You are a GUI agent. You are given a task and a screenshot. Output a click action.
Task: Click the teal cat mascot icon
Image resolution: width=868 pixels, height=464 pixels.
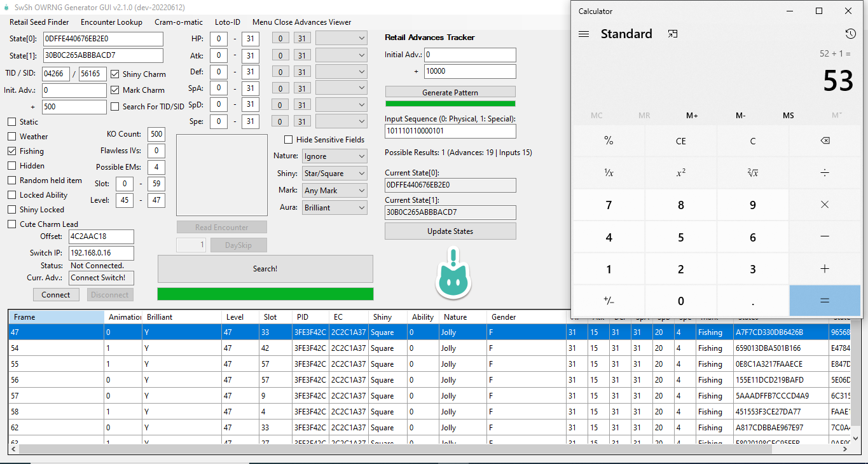(453, 274)
